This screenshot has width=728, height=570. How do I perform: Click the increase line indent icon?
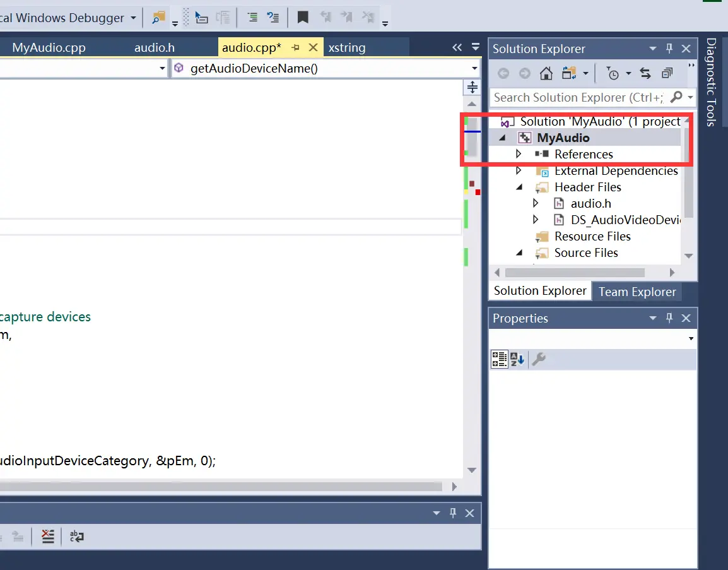click(273, 18)
